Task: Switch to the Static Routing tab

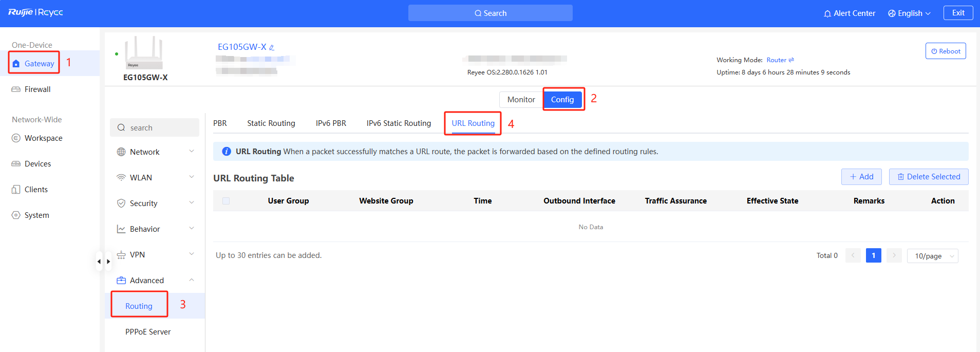Action: tap(271, 123)
